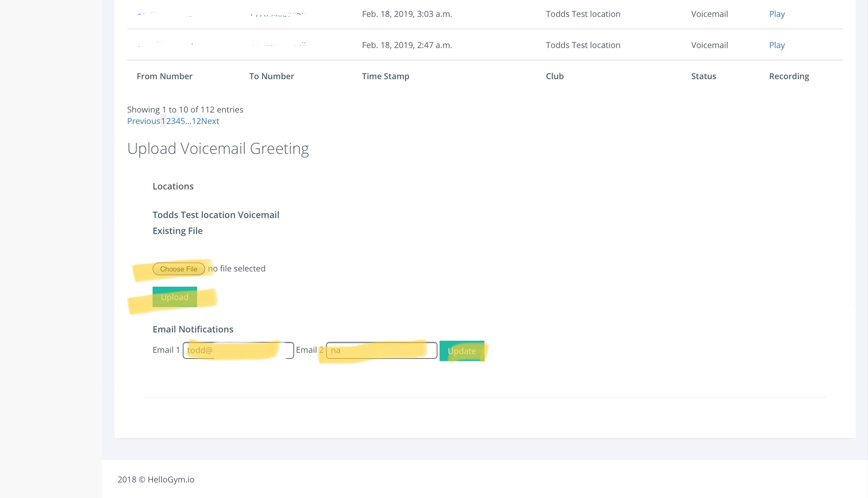Open page 2 in pagination
Viewport: 868px width, 498px height.
tap(168, 121)
